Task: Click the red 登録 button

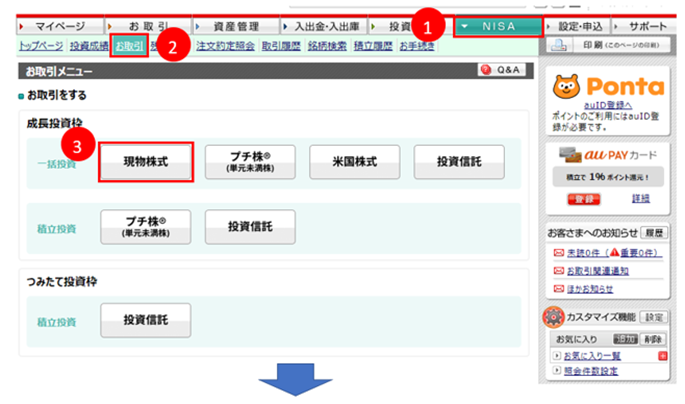Action: [x=584, y=199]
